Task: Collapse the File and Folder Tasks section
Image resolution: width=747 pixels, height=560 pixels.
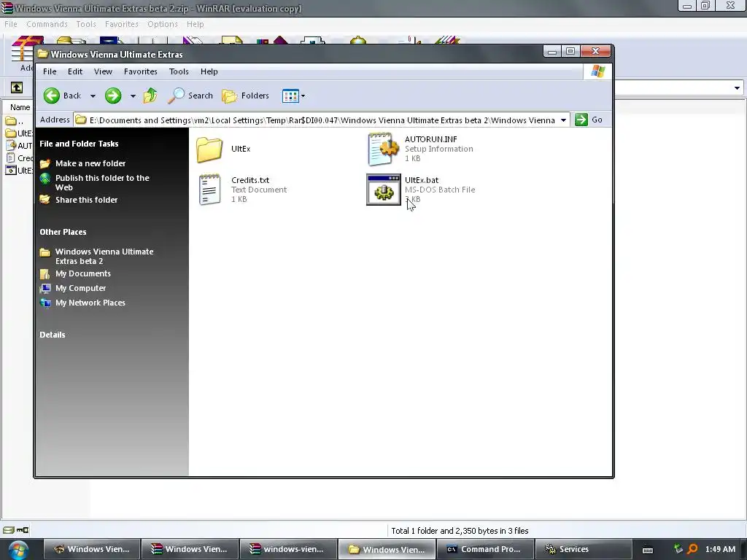Action: click(79, 144)
